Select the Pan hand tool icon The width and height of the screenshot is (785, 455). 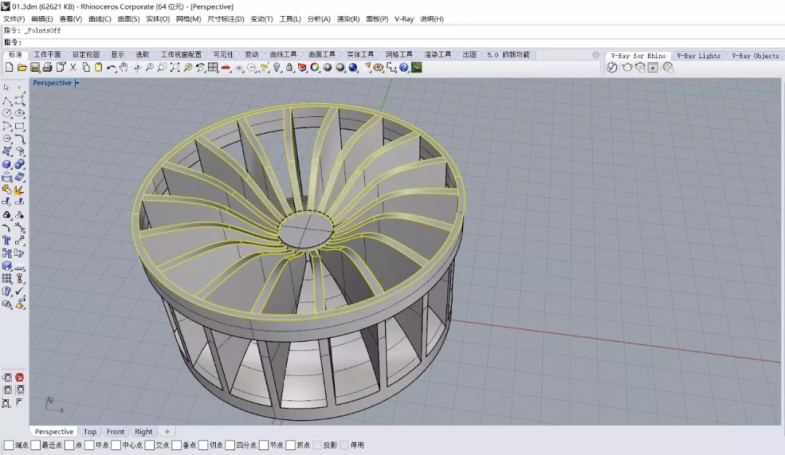(123, 67)
